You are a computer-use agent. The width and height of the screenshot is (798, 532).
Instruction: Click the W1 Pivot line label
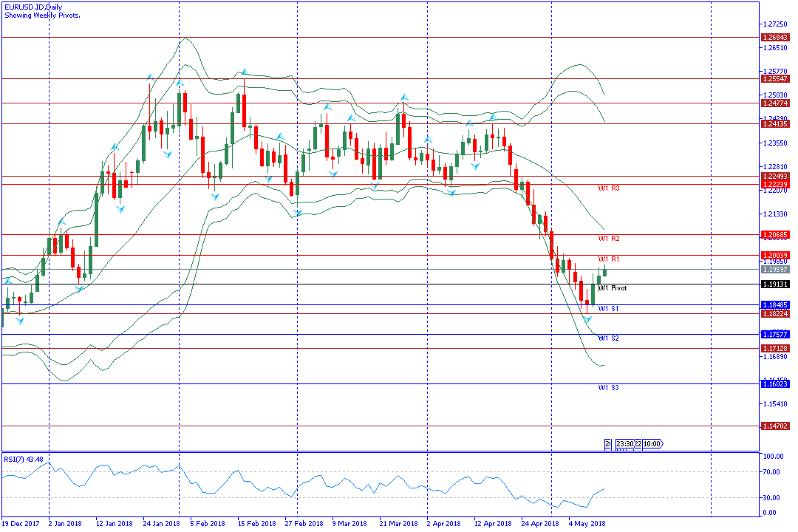(613, 288)
